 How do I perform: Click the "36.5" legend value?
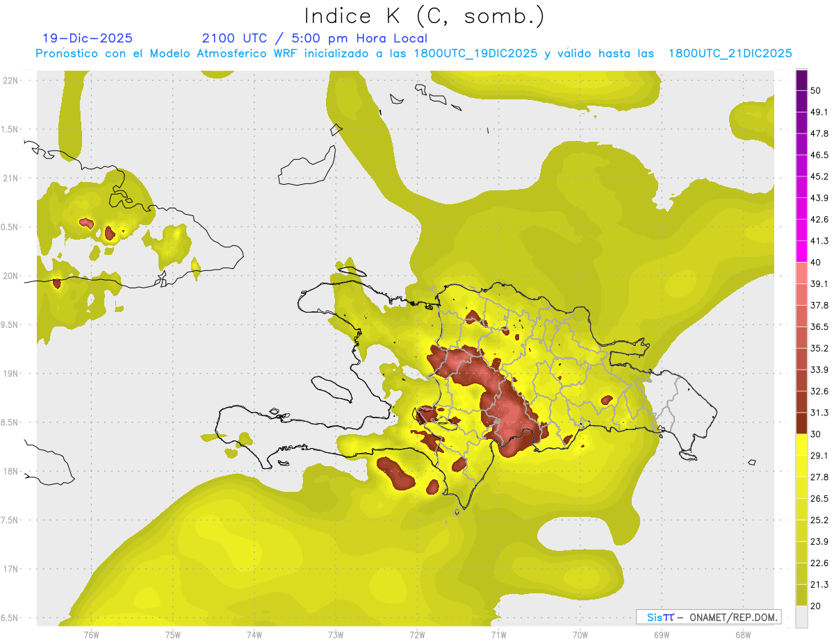pos(819,327)
